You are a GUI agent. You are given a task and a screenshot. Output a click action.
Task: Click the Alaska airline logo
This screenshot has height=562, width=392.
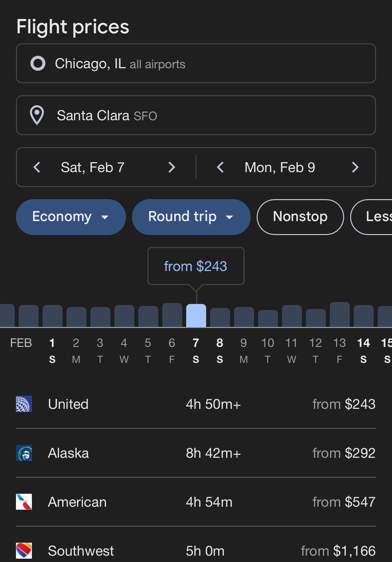(x=24, y=453)
